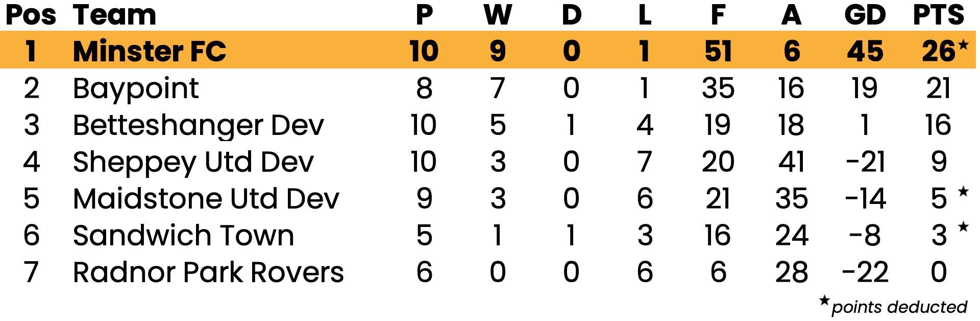Select Radnor Park Rovers team name
The image size is (980, 321).
[x=208, y=272]
